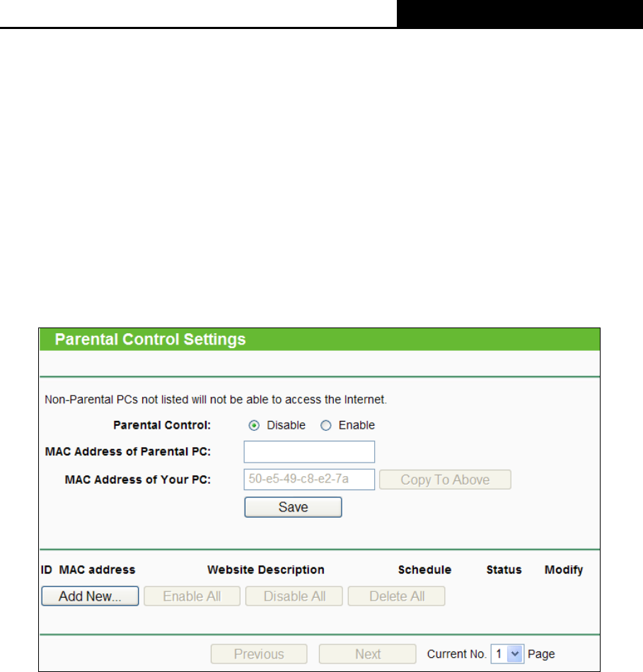Click the MAC address column header
This screenshot has width=643, height=672.
pyautogui.click(x=98, y=569)
